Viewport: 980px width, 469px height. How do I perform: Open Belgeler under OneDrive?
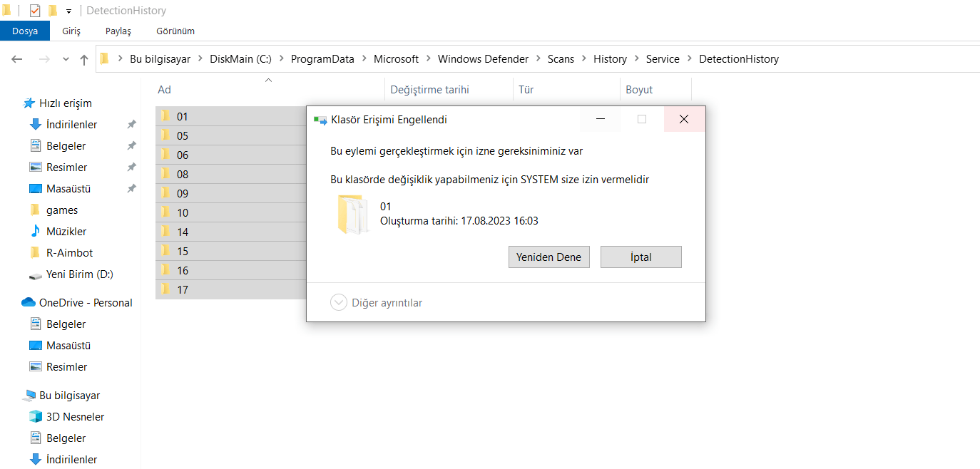(x=66, y=324)
